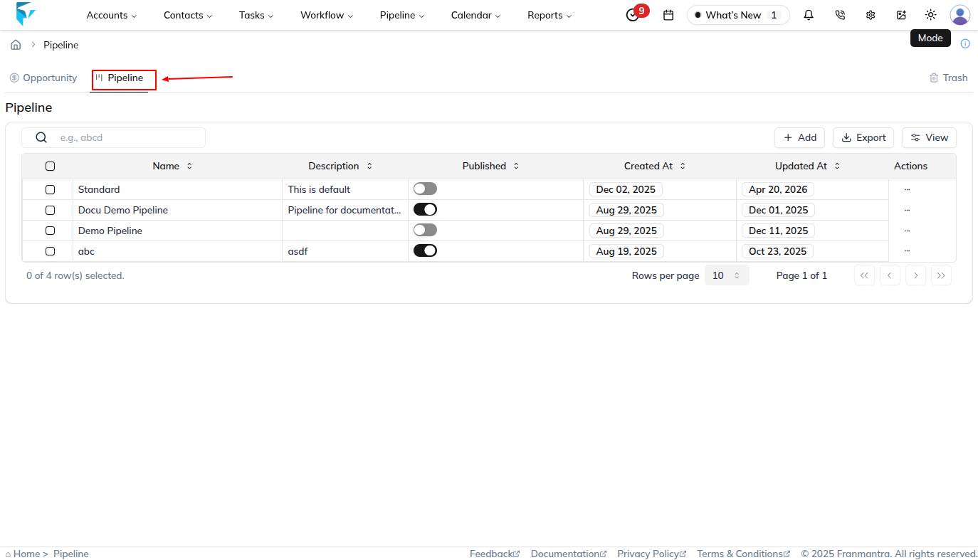Open actions menu for Docu Demo Pipeline row
This screenshot has width=978, height=560.
coord(907,210)
